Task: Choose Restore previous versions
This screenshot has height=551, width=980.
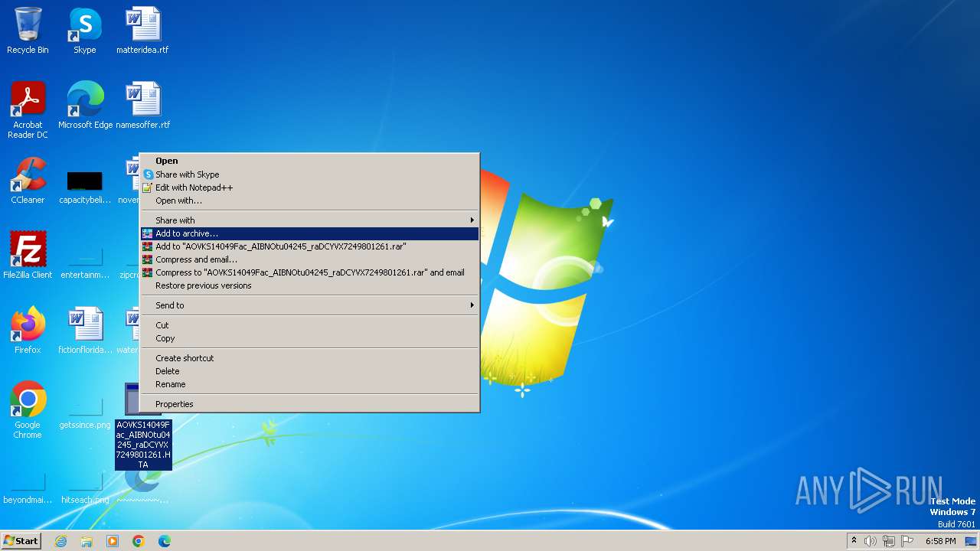Action: click(x=309, y=285)
